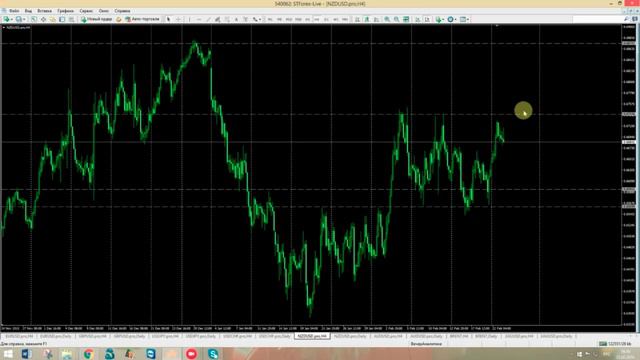Open the Графики menu

(65, 11)
